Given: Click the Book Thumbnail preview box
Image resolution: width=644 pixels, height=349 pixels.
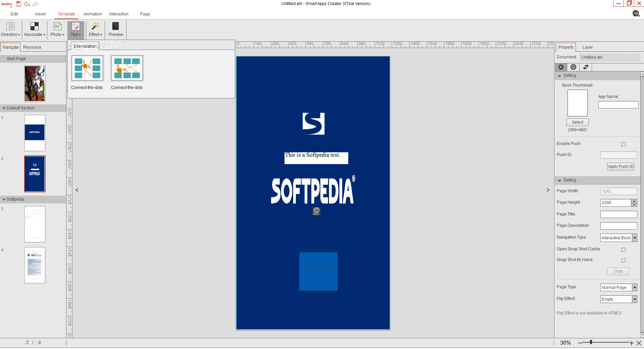Looking at the screenshot, I should (x=578, y=103).
